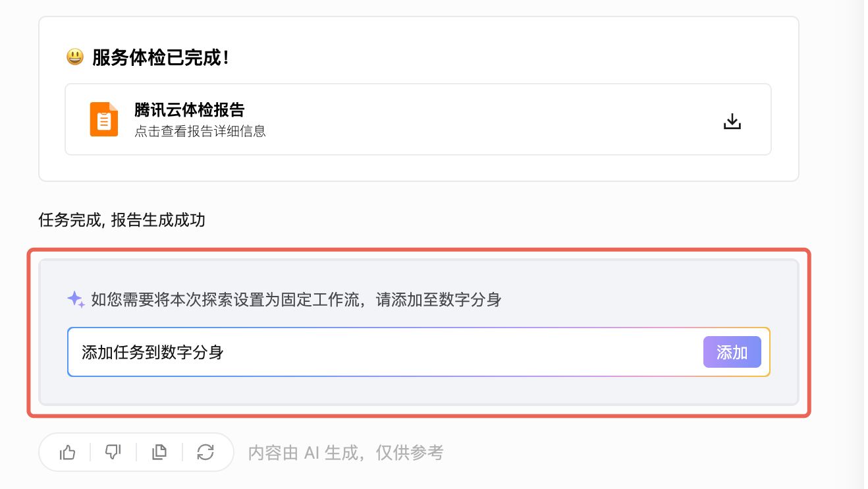Click the purple sparkle icon

76,300
